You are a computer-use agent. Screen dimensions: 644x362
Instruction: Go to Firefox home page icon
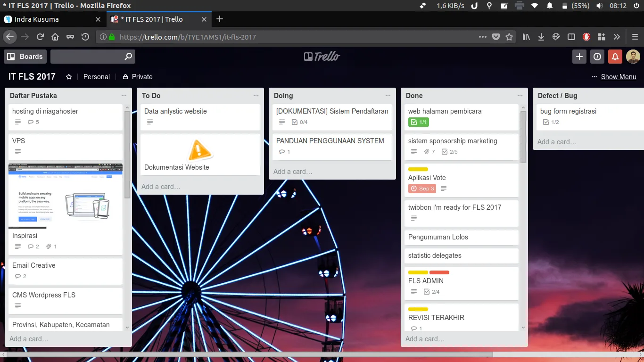(x=55, y=37)
